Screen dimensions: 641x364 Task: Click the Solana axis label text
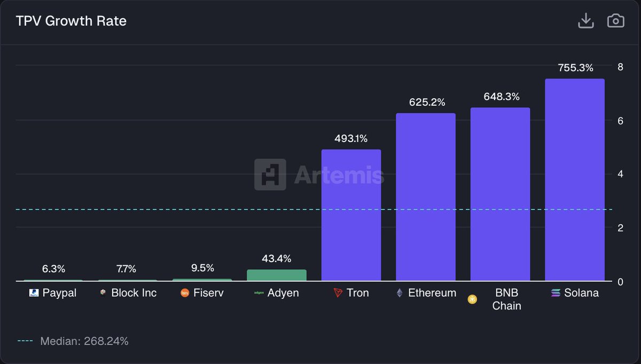(x=581, y=293)
